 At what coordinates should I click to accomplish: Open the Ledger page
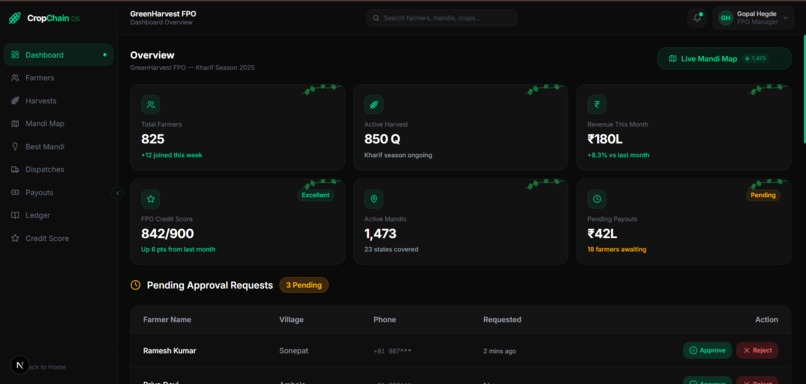pyautogui.click(x=59, y=215)
